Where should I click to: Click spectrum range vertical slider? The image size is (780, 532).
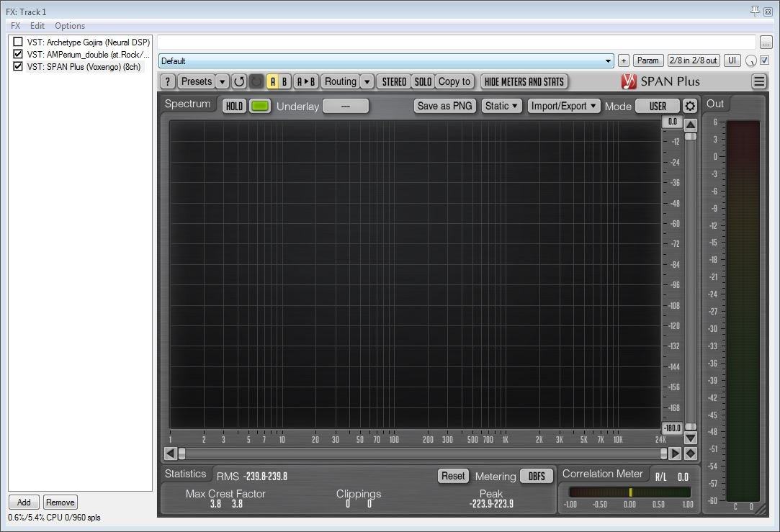point(691,281)
